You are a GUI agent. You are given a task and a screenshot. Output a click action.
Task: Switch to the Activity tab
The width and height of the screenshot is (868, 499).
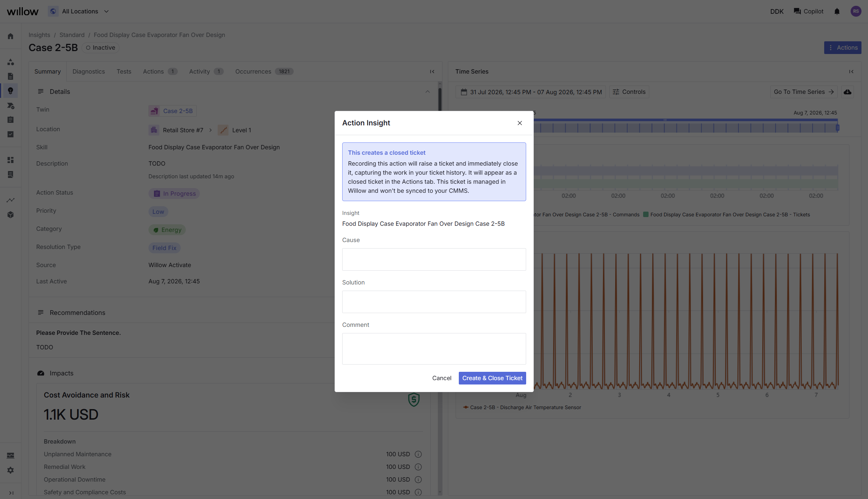(206, 71)
